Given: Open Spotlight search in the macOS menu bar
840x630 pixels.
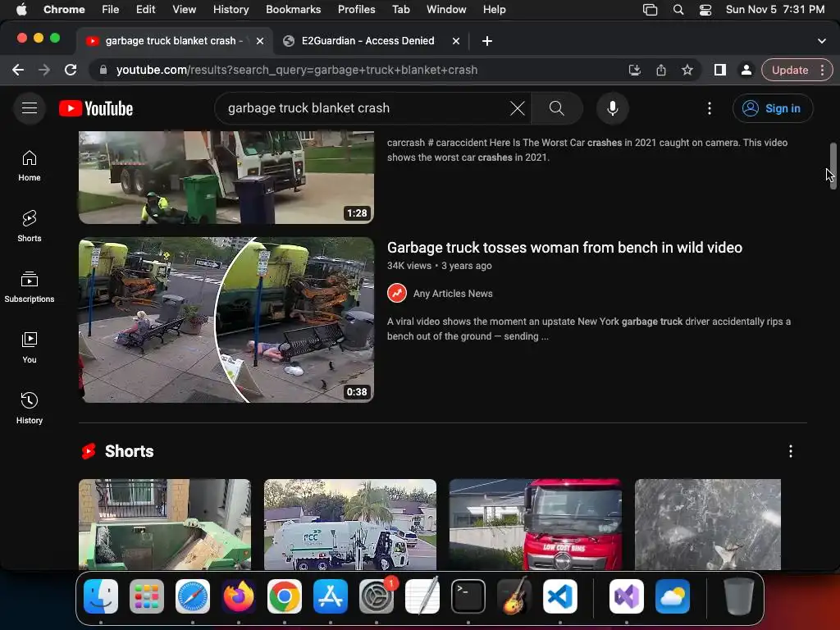Looking at the screenshot, I should coord(678,10).
